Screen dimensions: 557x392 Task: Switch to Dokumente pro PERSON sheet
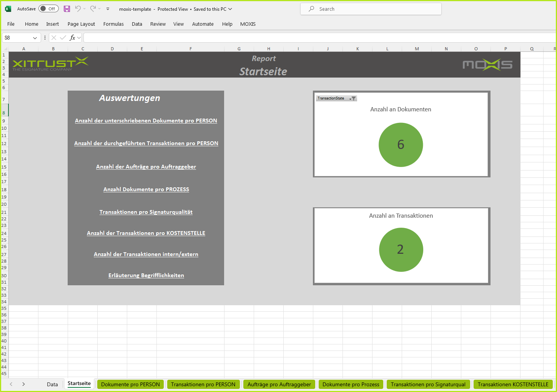pyautogui.click(x=130, y=384)
